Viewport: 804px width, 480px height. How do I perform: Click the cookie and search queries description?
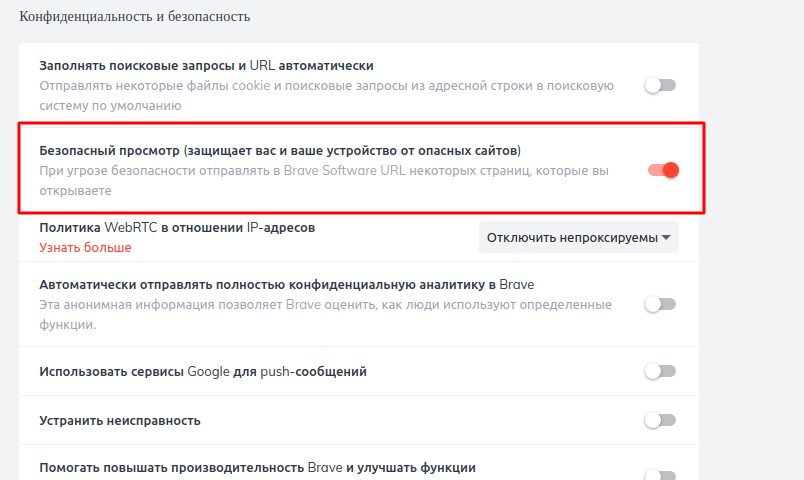[326, 94]
